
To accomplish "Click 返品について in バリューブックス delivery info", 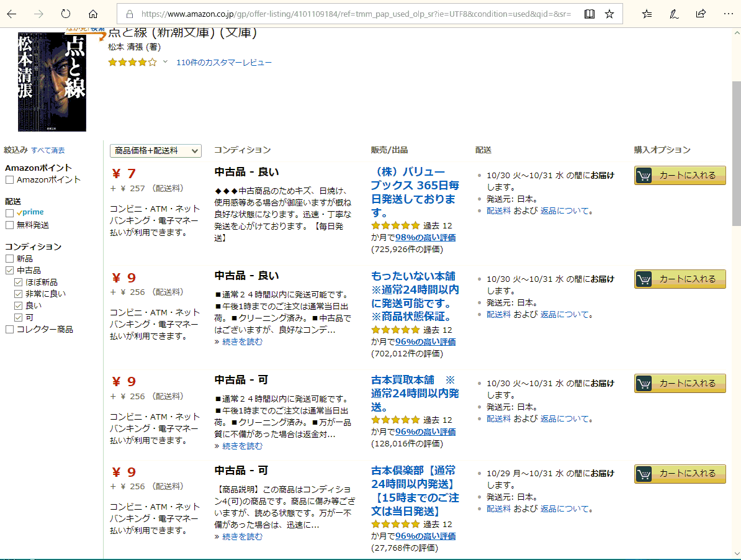I will coord(564,210).
